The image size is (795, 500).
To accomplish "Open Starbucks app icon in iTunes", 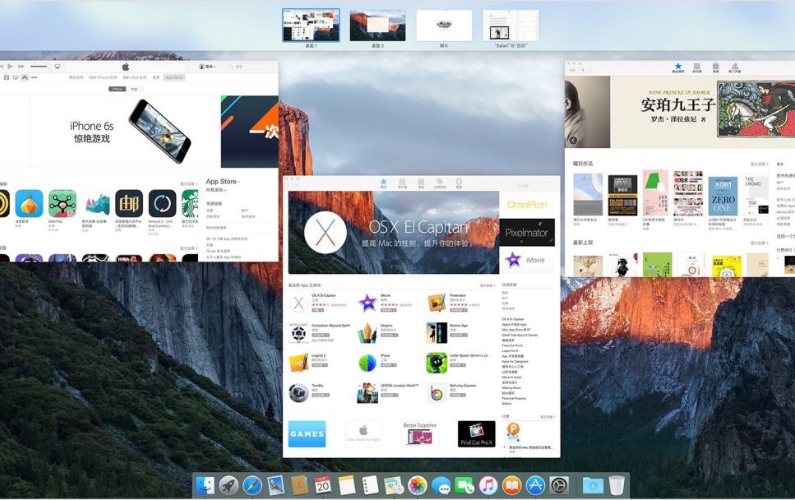I will (x=190, y=203).
